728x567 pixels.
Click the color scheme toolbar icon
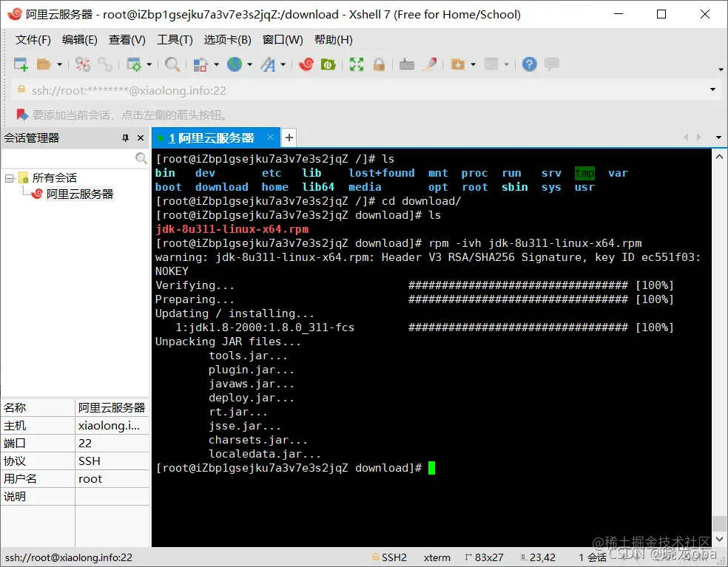pos(200,64)
